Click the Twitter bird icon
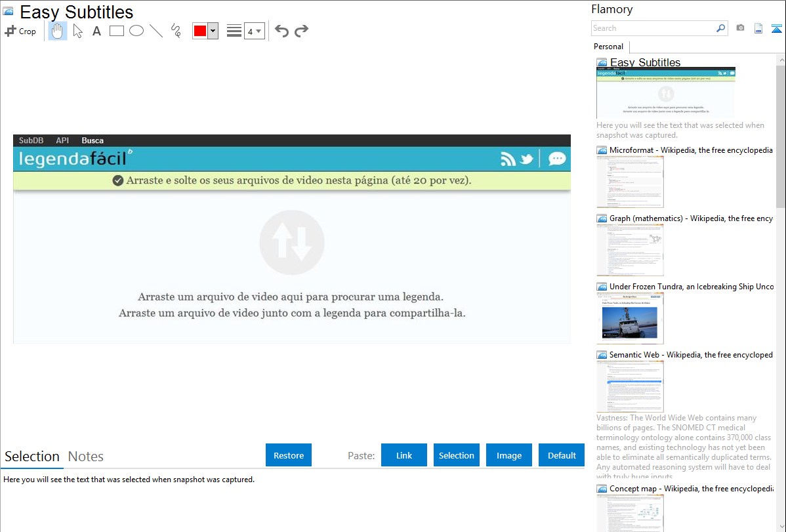This screenshot has height=532, width=786. [526, 159]
